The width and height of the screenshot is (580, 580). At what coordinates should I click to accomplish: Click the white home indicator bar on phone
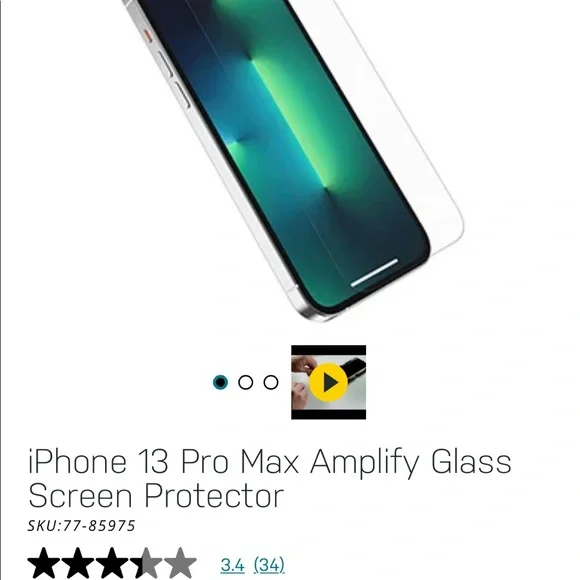[x=374, y=273]
